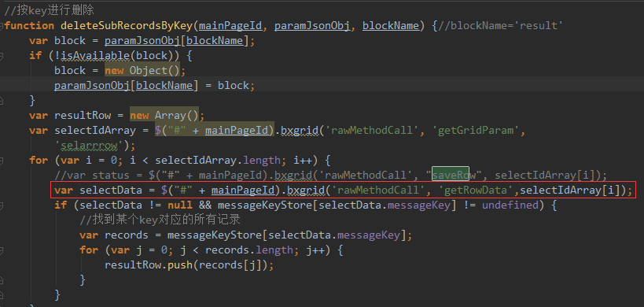Click the function name deleteSubRecordsByKey

(127, 25)
